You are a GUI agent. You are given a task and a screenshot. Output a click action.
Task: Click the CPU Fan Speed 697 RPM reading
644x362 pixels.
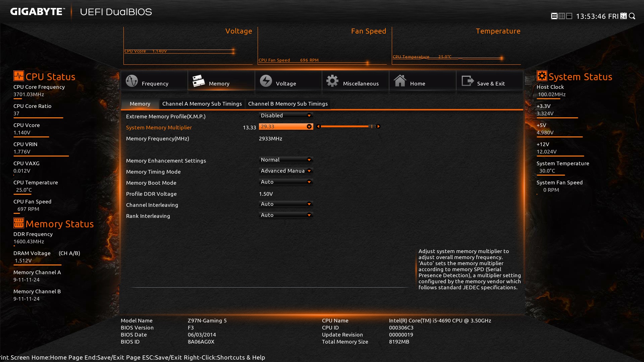[28, 209]
